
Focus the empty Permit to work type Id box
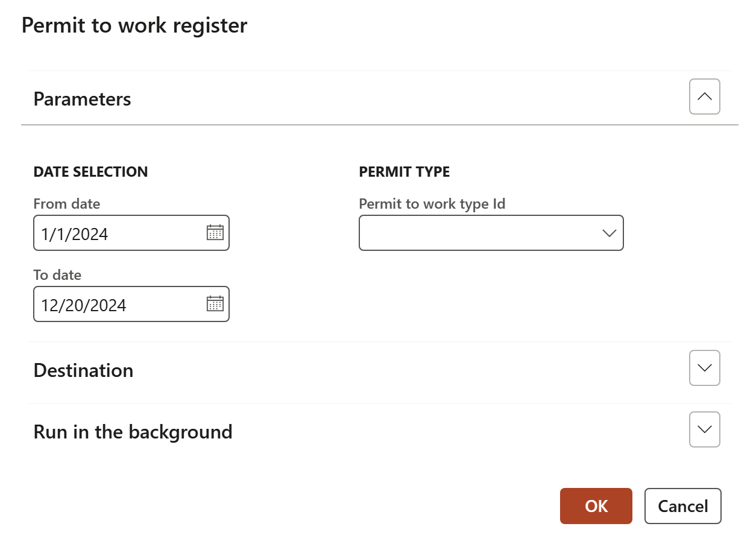pyautogui.click(x=476, y=233)
